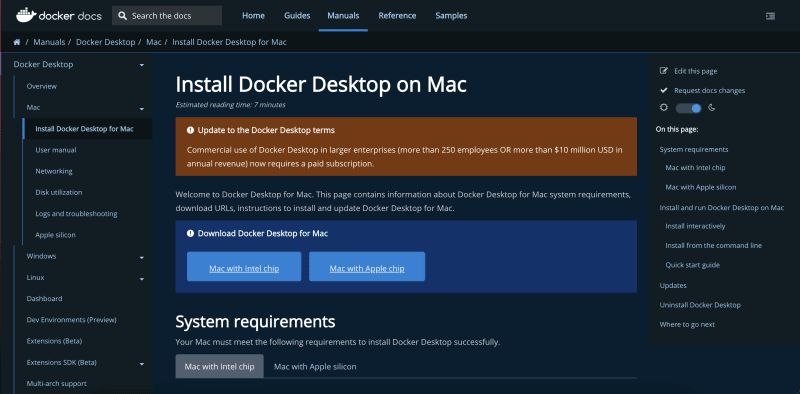Switch to Mac with Intel chip tab
The width and height of the screenshot is (800, 394).
tap(219, 366)
